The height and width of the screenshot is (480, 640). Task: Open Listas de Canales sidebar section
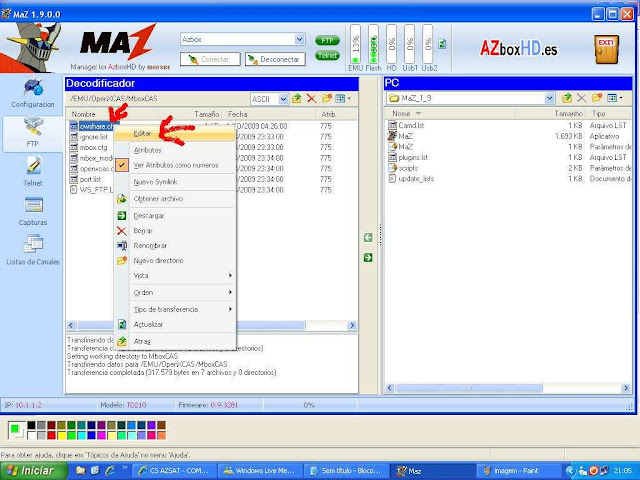tap(33, 250)
